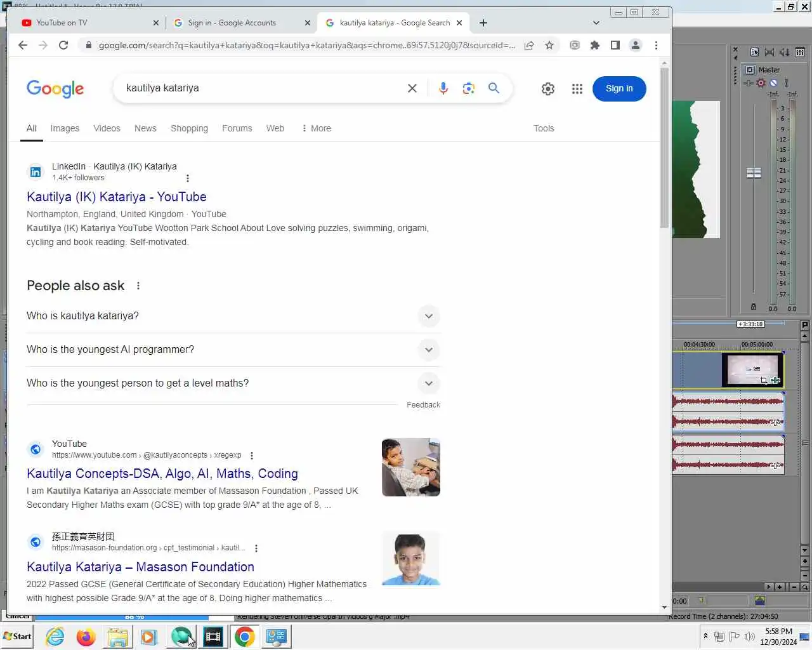Open Chrome side panel icon
The height and width of the screenshot is (650, 812).
pos(615,45)
